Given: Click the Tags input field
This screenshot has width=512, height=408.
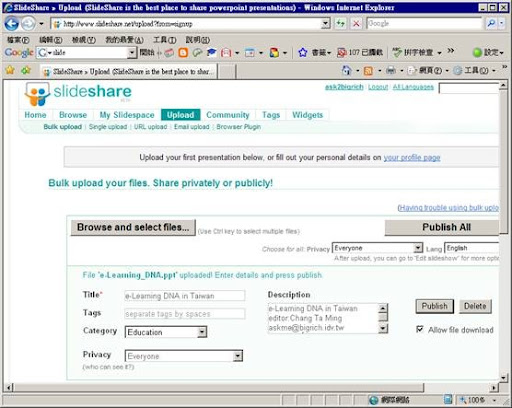Looking at the screenshot, I should coord(185,314).
